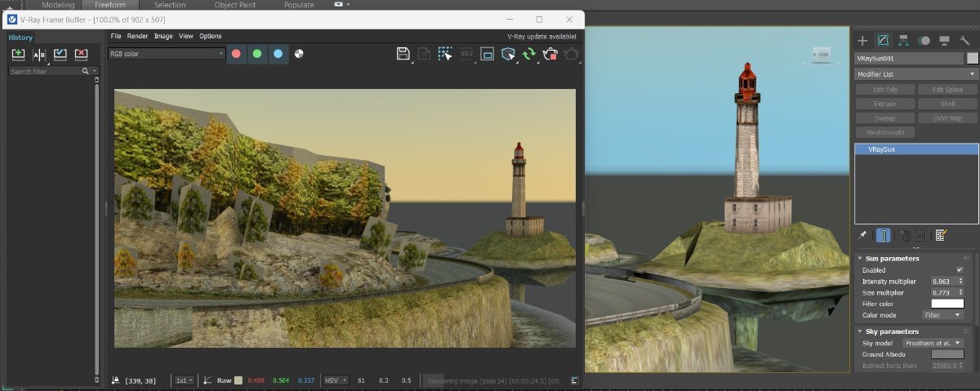The width and height of the screenshot is (980, 391).
Task: Pick the sun Filter color swatch
Action: click(x=947, y=304)
